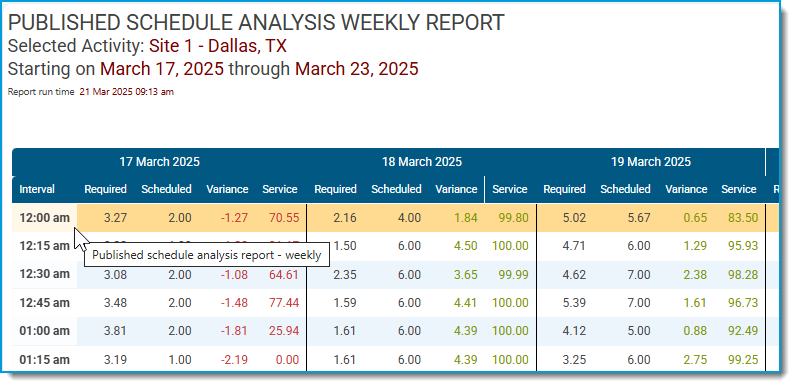Click the start date March 17, 2025

[x=162, y=69]
